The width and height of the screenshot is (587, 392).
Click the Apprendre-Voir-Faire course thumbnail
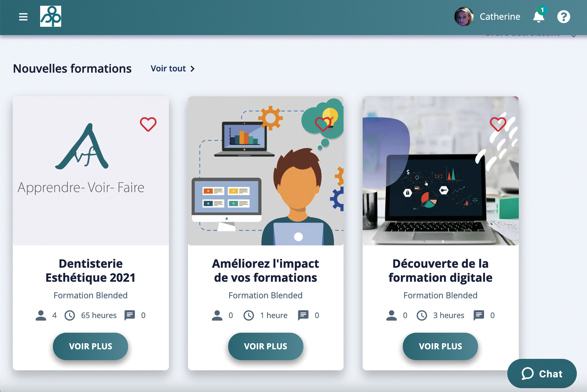coord(91,171)
